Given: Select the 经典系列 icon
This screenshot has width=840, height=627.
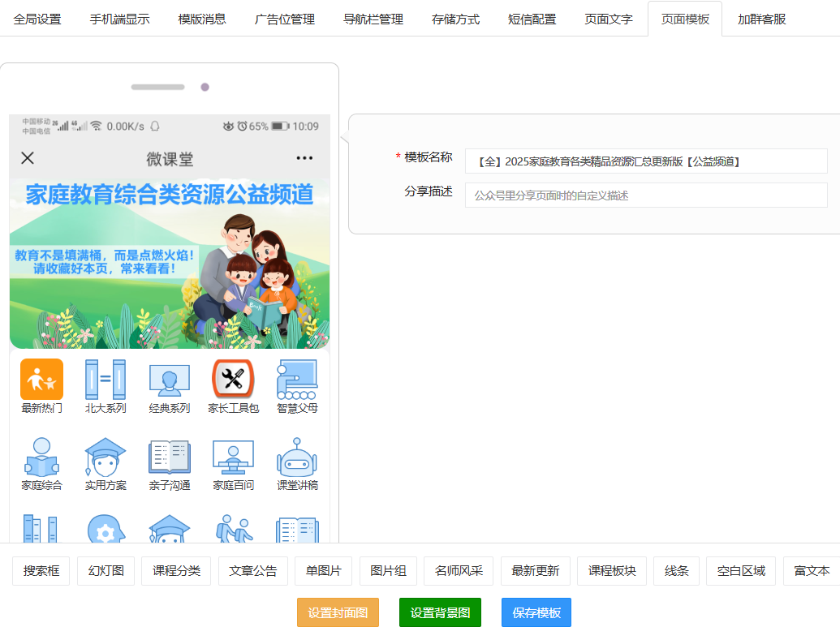Looking at the screenshot, I should pyautogui.click(x=169, y=380).
